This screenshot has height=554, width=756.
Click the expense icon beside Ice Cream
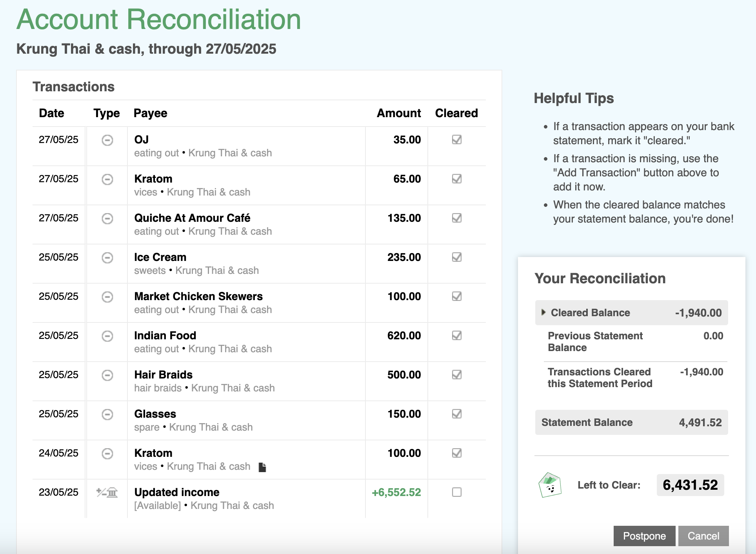(107, 257)
